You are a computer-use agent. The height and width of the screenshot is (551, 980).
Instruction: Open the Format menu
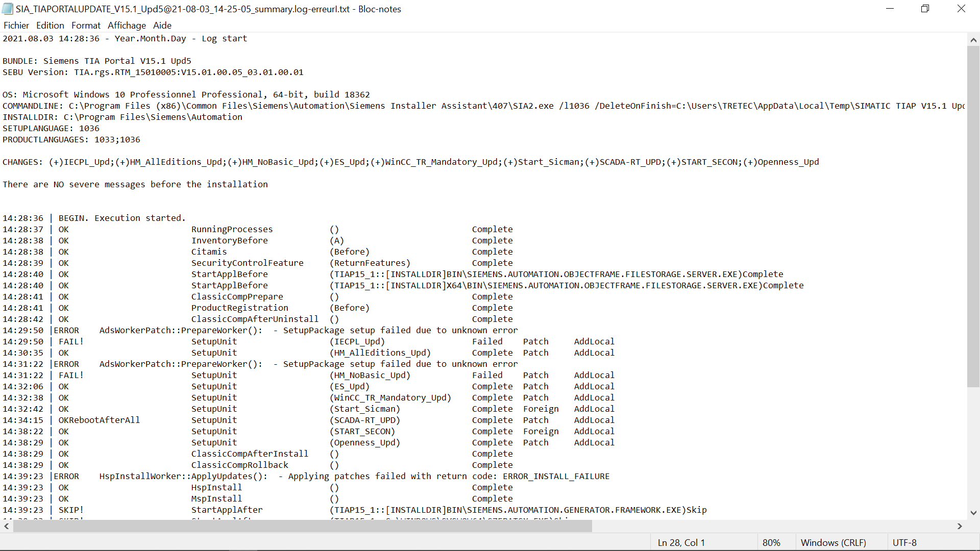pyautogui.click(x=86, y=26)
